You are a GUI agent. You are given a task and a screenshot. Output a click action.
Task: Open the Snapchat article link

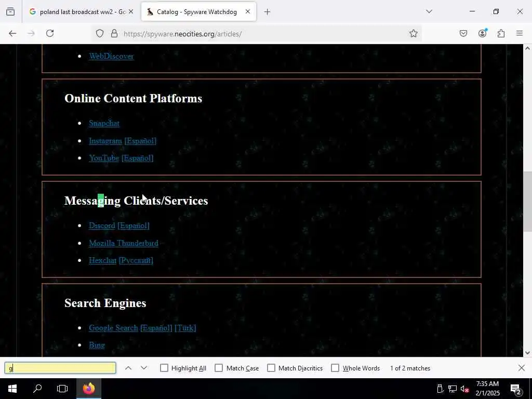[104, 123]
